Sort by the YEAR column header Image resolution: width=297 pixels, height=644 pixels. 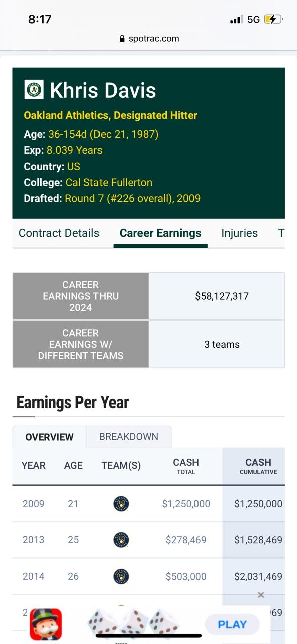(x=34, y=466)
